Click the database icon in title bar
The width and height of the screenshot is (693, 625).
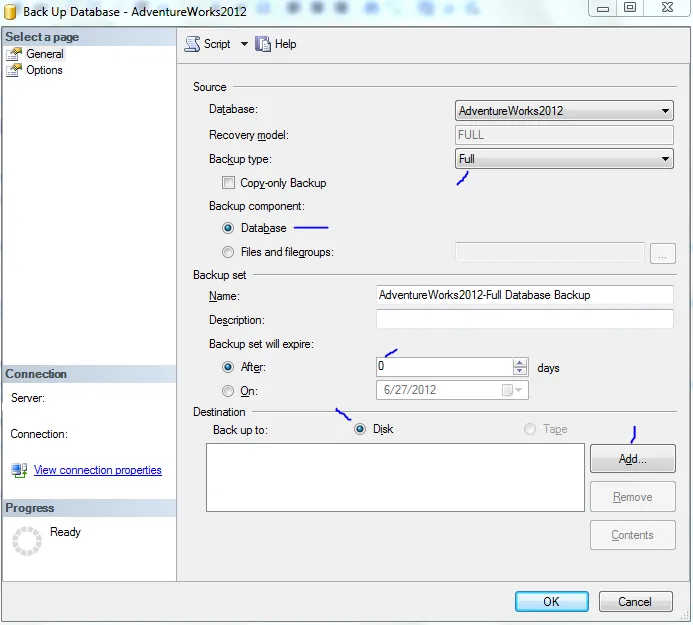tap(10, 12)
